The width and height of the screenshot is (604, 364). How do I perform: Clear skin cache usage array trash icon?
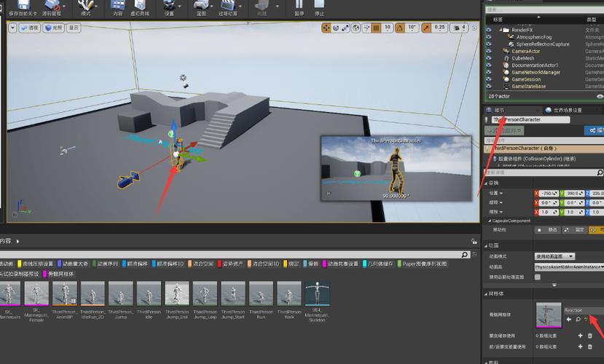tap(589, 336)
